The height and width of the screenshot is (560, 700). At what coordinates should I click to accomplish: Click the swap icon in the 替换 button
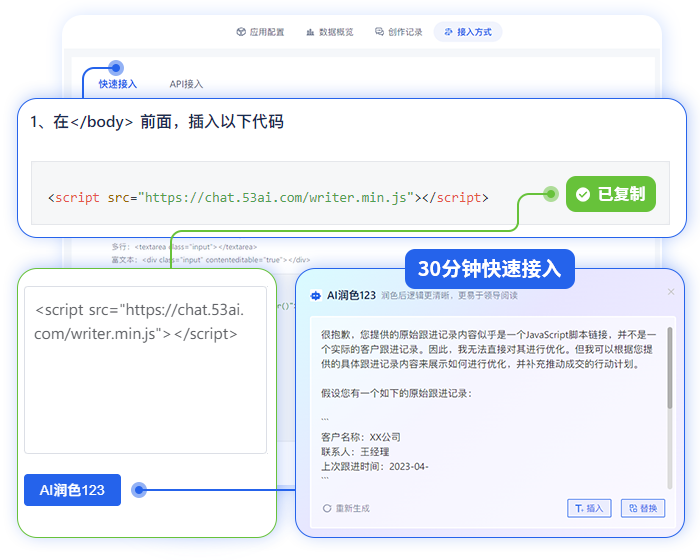click(x=633, y=508)
